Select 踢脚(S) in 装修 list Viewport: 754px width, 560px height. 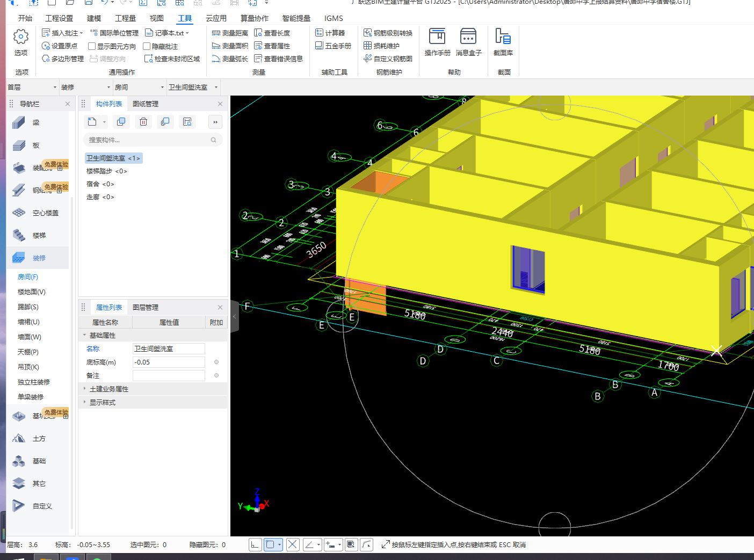pos(28,307)
